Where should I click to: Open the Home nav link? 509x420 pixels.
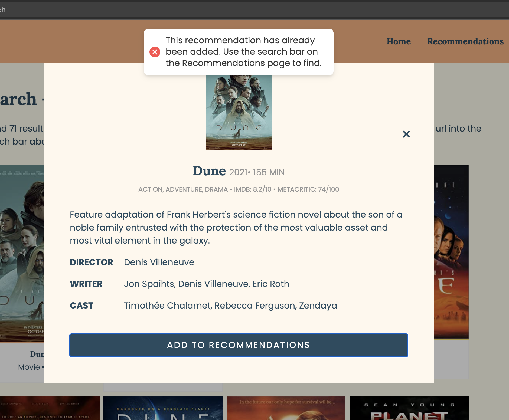[x=399, y=41]
